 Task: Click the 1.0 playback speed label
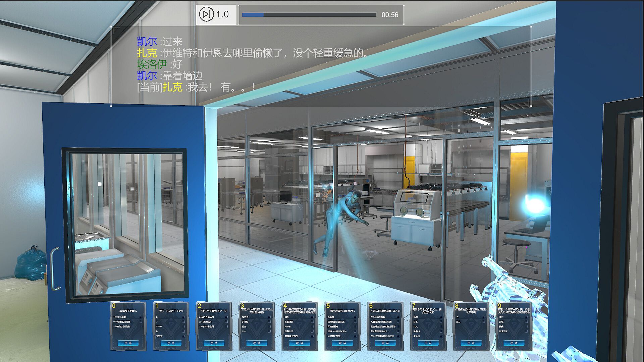tap(222, 14)
